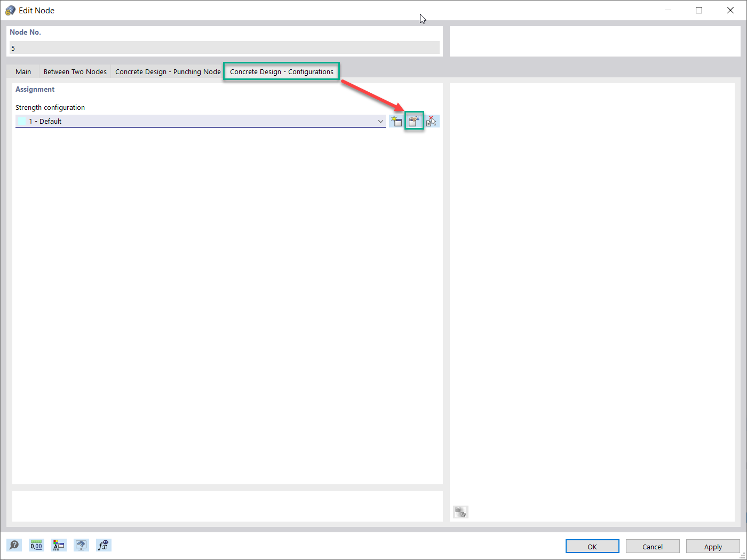Click the grayed graphic options icon below the preview

coord(460,511)
